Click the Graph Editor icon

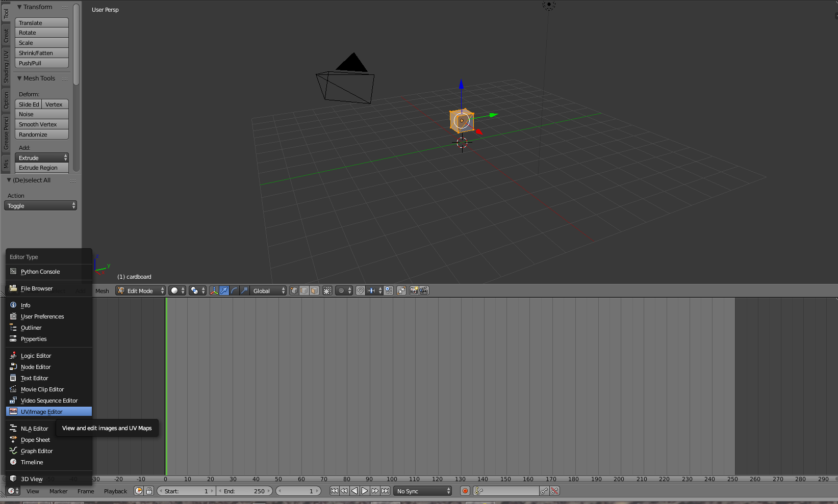(x=13, y=451)
